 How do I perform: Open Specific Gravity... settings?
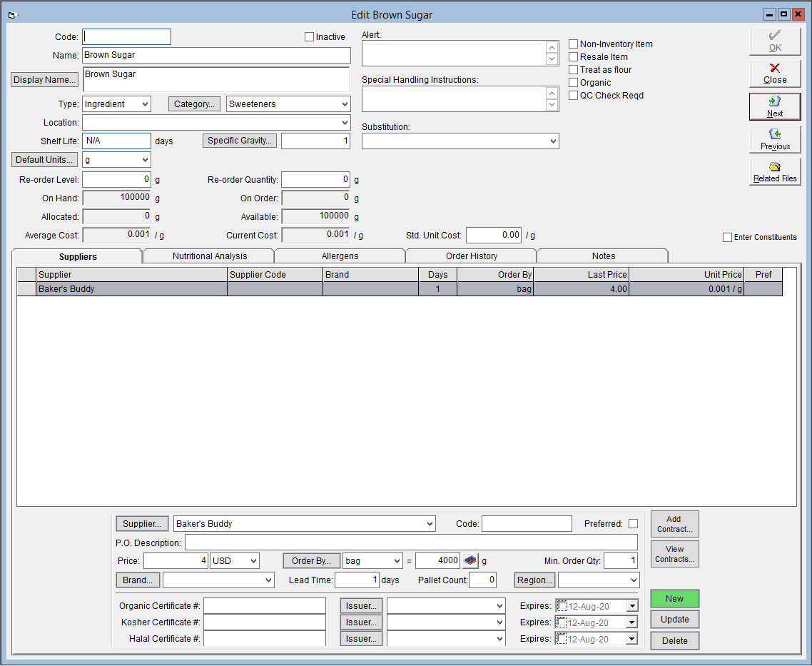(240, 141)
